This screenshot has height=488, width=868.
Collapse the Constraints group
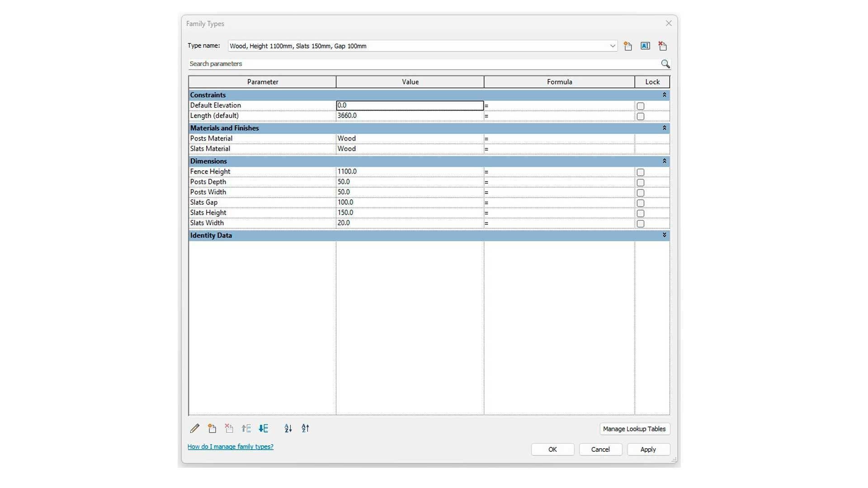click(x=664, y=95)
